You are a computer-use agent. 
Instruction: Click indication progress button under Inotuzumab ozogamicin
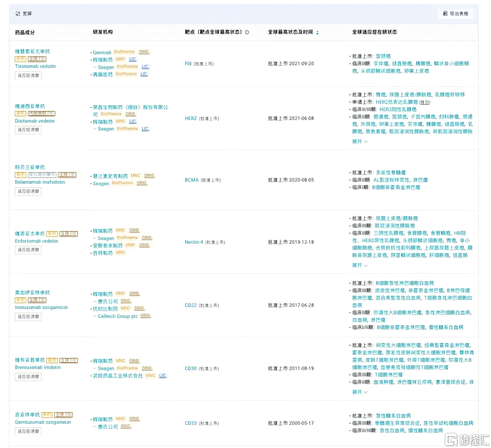pos(28,317)
